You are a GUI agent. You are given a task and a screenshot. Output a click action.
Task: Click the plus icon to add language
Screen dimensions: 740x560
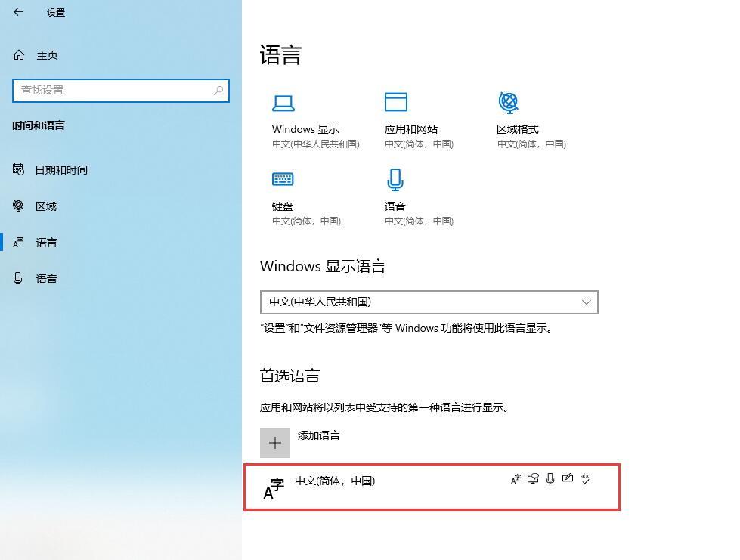click(x=275, y=443)
